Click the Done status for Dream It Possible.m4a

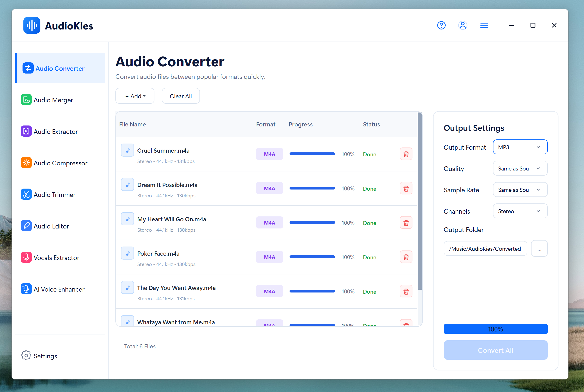click(x=369, y=189)
